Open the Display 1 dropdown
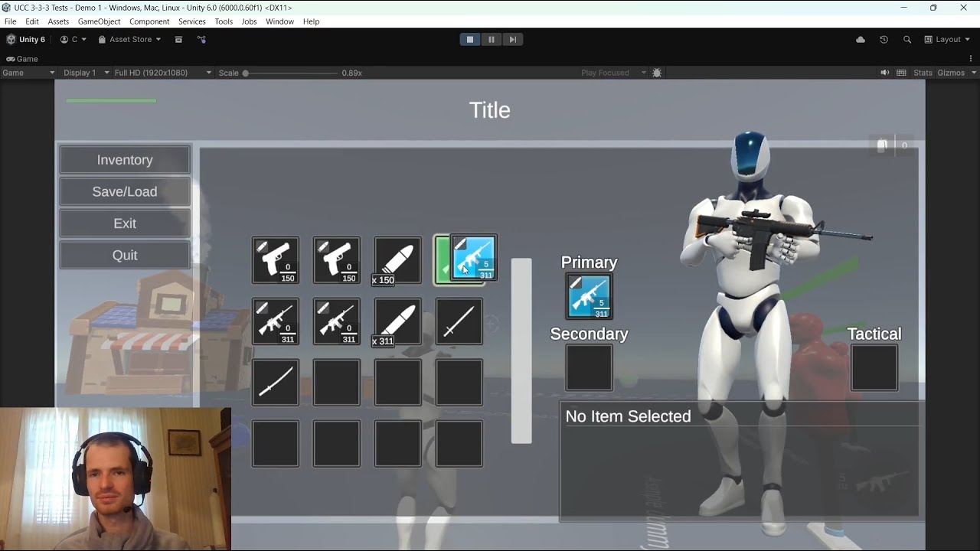 [85, 73]
